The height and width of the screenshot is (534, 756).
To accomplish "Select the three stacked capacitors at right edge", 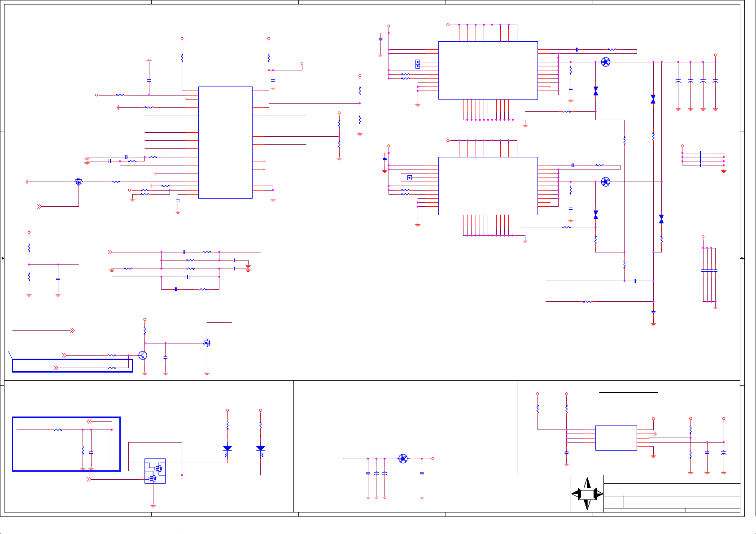I will click(x=701, y=159).
